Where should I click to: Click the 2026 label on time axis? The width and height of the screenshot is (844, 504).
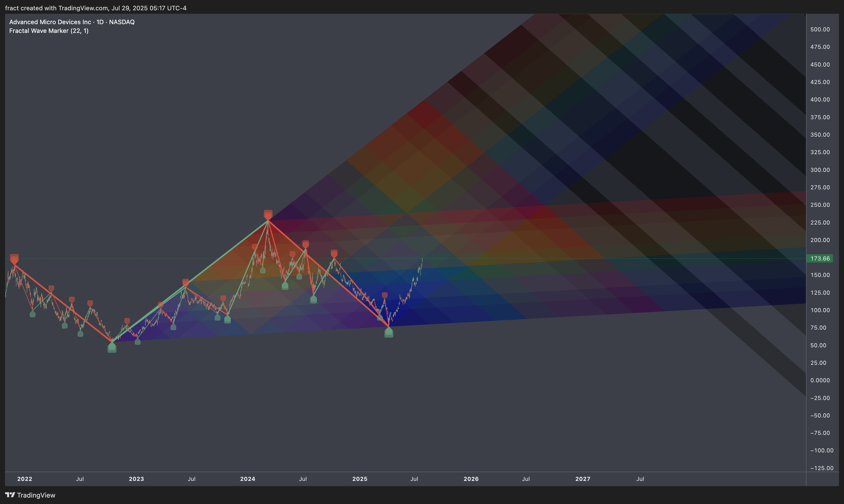coord(471,479)
